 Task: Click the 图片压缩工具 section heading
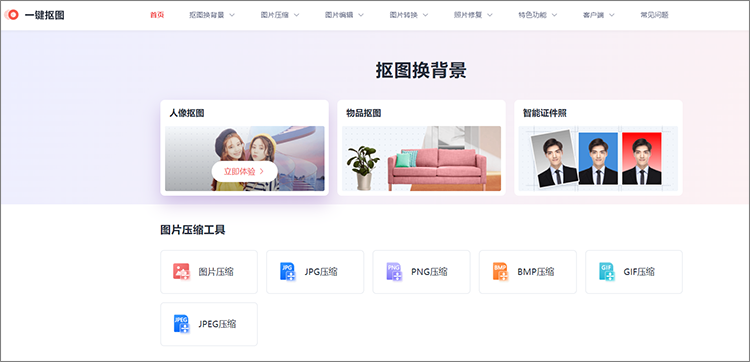click(x=193, y=230)
